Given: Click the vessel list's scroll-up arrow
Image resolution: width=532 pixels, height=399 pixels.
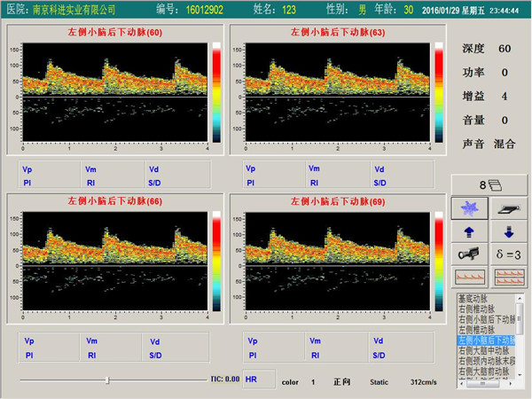Looking at the screenshot, I should (x=520, y=299).
